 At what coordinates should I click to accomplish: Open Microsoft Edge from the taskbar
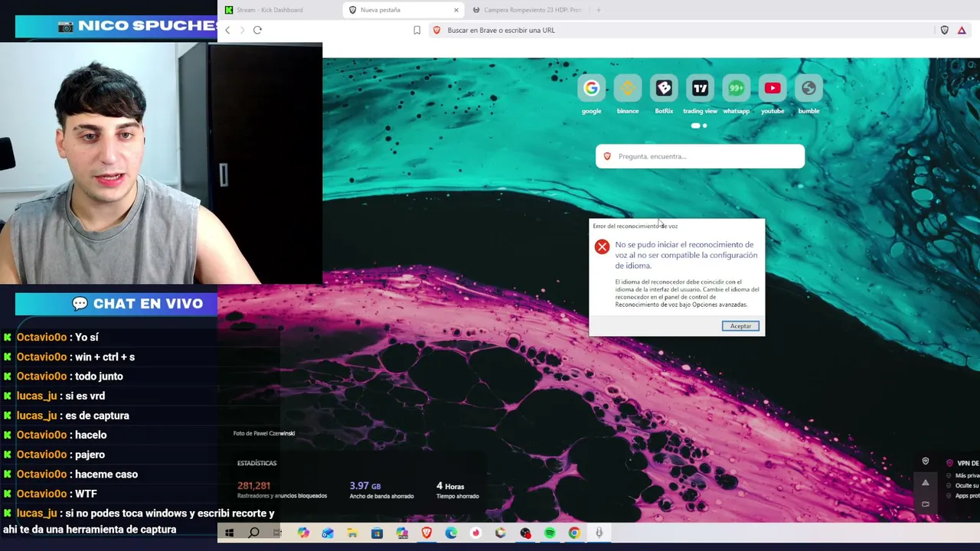coord(451,533)
